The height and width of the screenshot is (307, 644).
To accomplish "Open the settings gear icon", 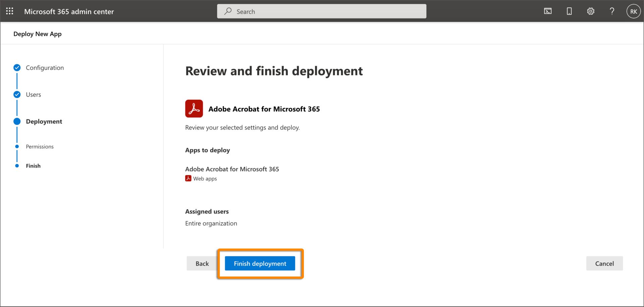I will (x=591, y=11).
